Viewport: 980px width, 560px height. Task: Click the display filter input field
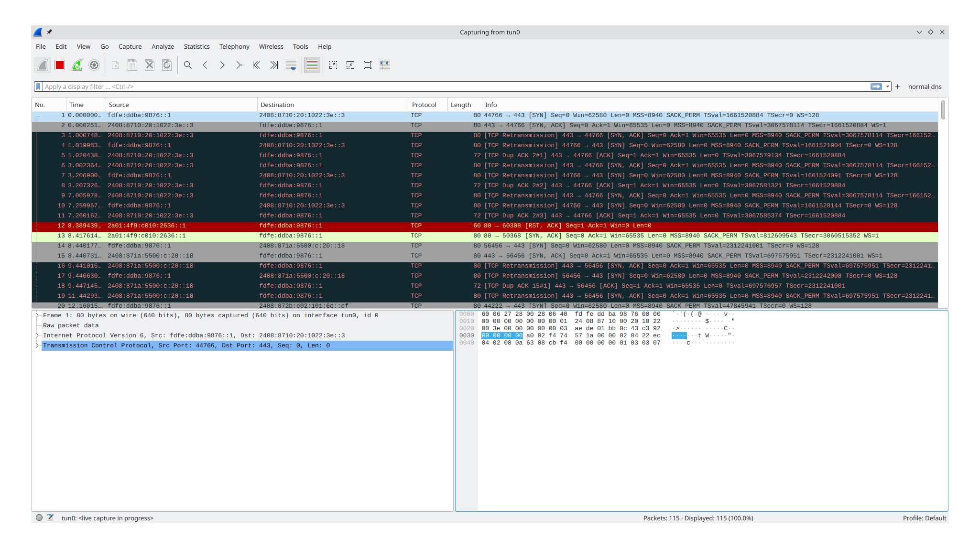click(430, 86)
